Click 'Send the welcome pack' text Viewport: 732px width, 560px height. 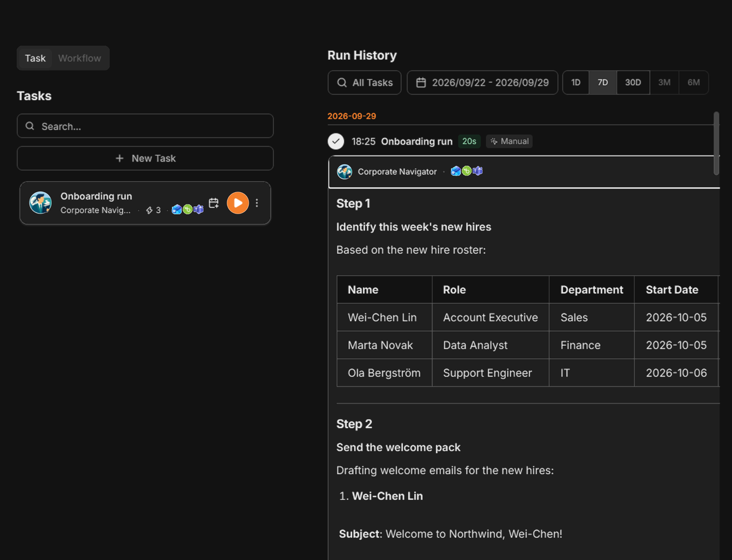pyautogui.click(x=398, y=447)
